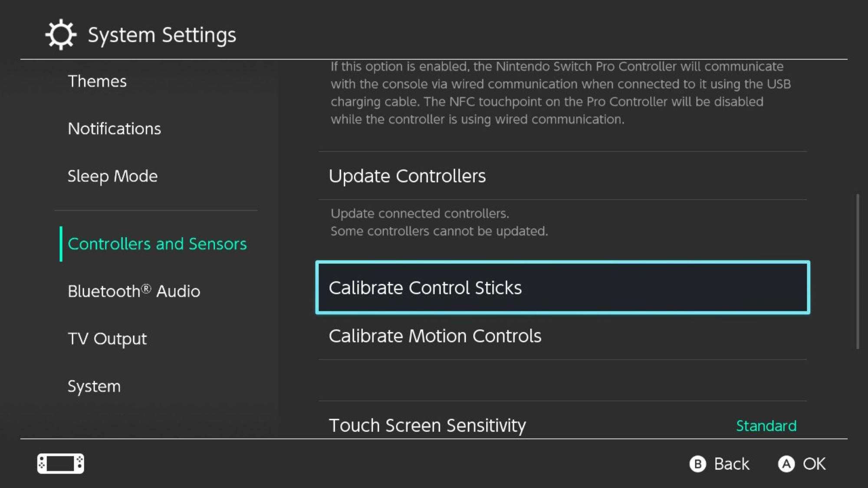Click the handheld console icon in bottom bar
Viewport: 868px width, 488px height.
pyautogui.click(x=62, y=463)
